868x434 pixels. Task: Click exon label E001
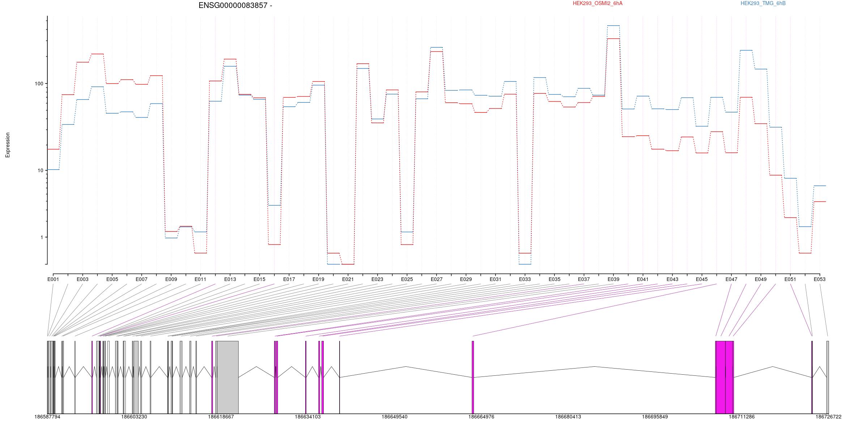53,279
